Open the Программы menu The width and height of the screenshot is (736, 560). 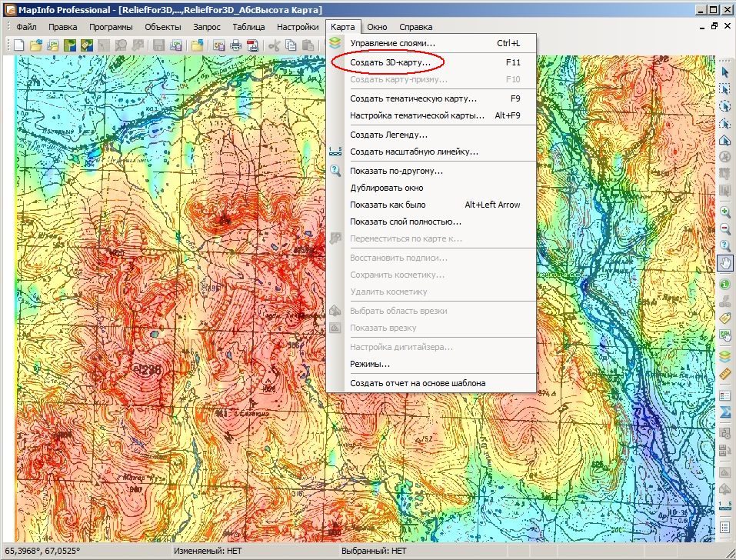(111, 27)
